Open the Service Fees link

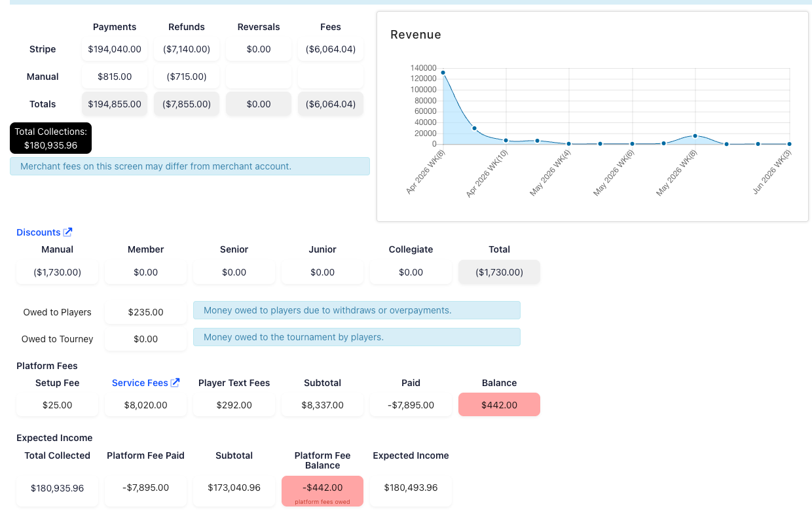tap(140, 383)
